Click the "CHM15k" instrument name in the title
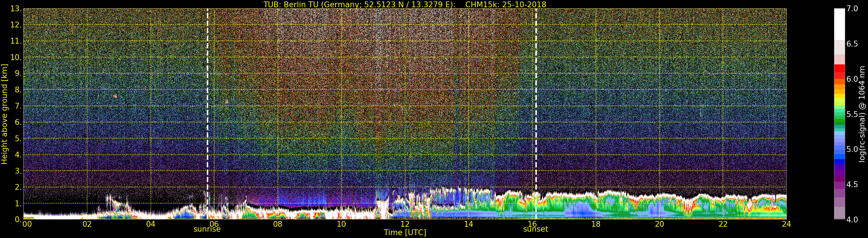This screenshot has width=868, height=238. pyautogui.click(x=482, y=4)
